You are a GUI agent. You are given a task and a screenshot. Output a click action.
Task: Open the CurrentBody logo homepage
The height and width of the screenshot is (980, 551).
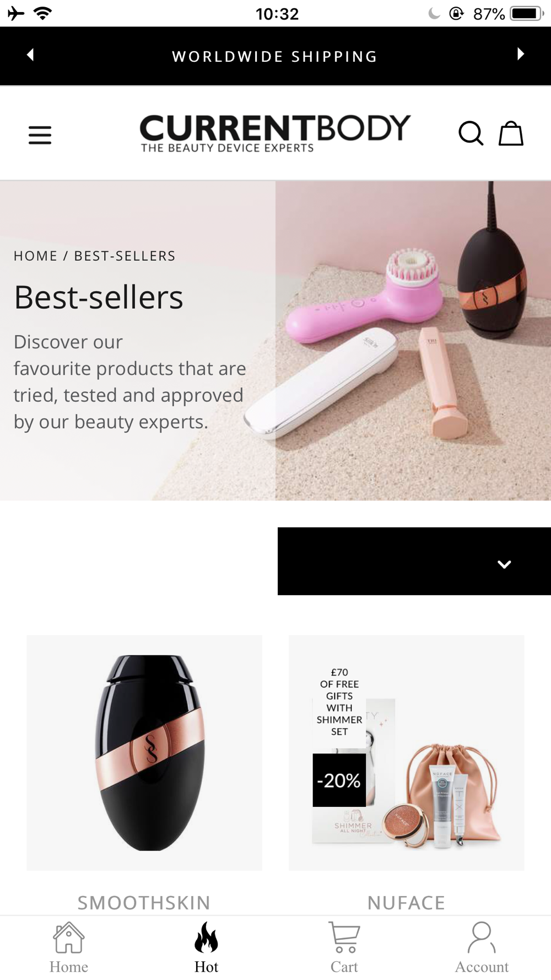tap(275, 133)
